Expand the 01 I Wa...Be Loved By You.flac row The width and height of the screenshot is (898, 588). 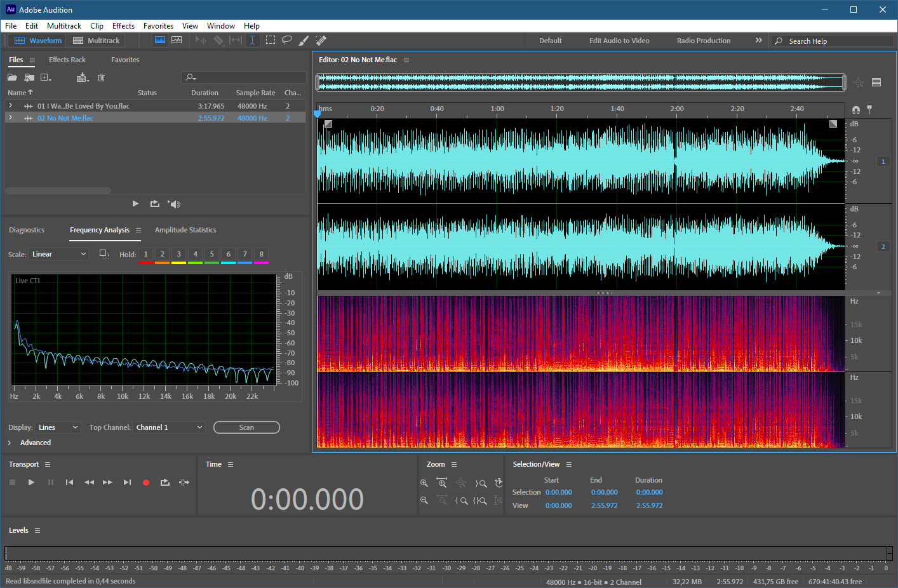pos(10,105)
